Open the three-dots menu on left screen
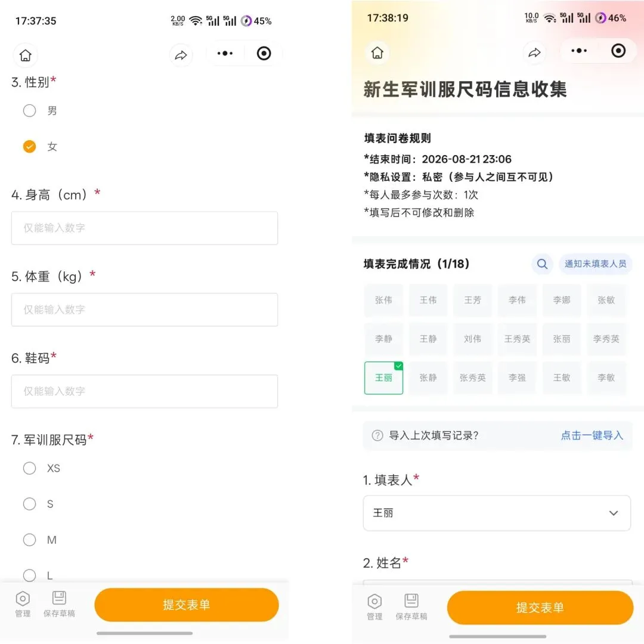Viewport: 644px width, 644px height. [x=225, y=54]
